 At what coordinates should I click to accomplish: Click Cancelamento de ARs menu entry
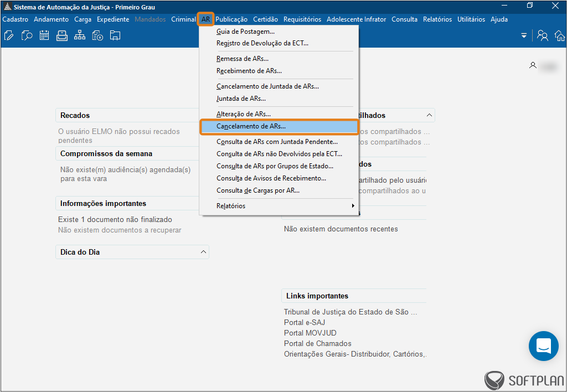coord(279,126)
